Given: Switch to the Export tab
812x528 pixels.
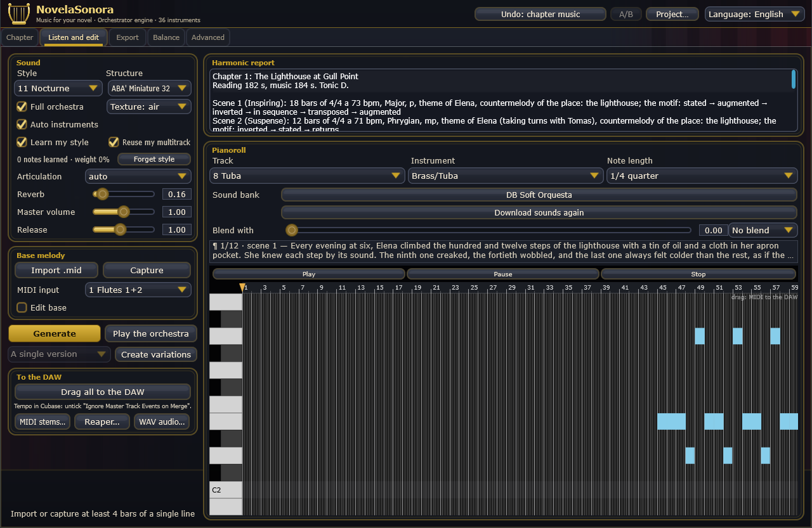Looking at the screenshot, I should click(x=128, y=37).
